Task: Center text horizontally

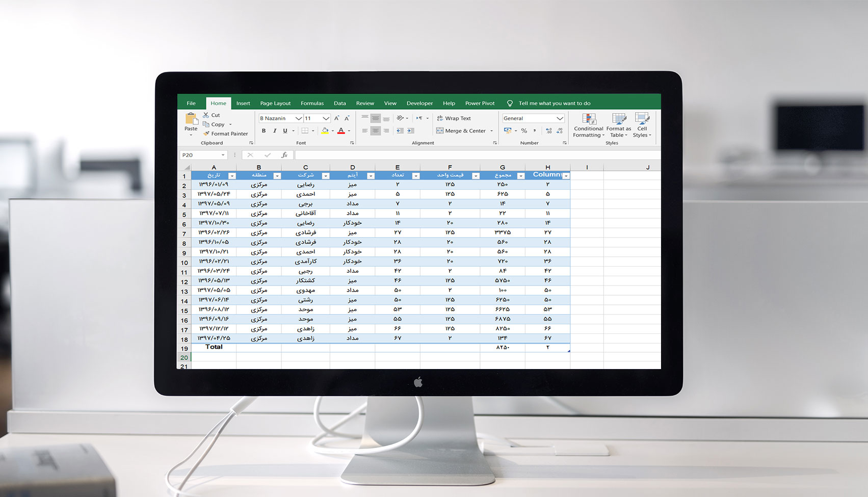Action: pyautogui.click(x=376, y=131)
